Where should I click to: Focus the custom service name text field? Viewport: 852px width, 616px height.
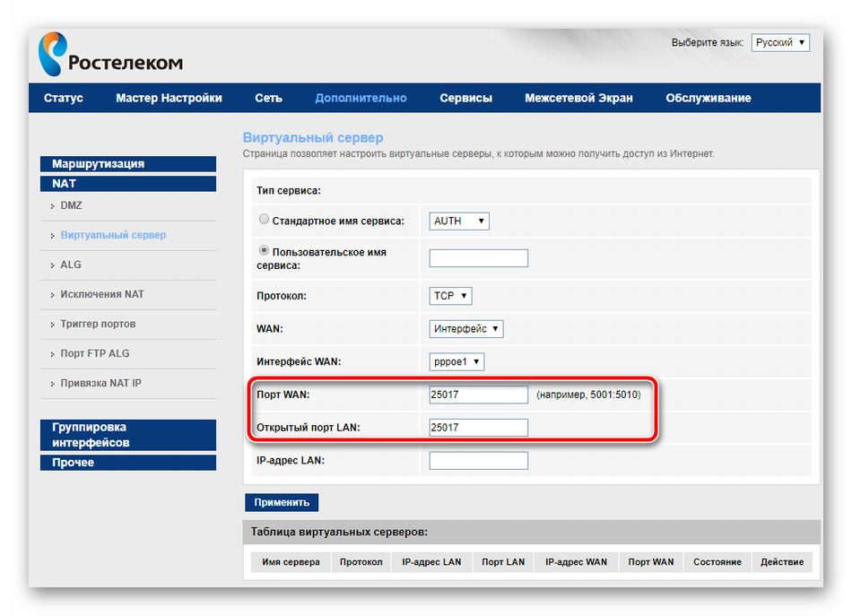478,258
